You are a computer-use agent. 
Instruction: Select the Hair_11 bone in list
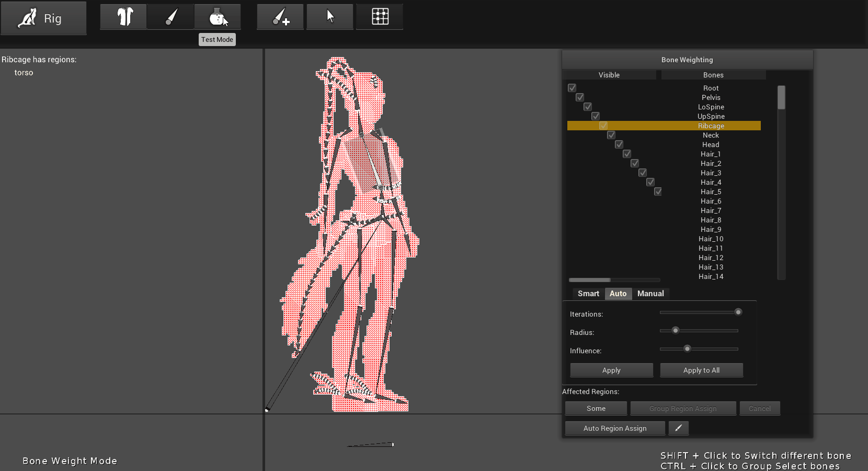(711, 248)
